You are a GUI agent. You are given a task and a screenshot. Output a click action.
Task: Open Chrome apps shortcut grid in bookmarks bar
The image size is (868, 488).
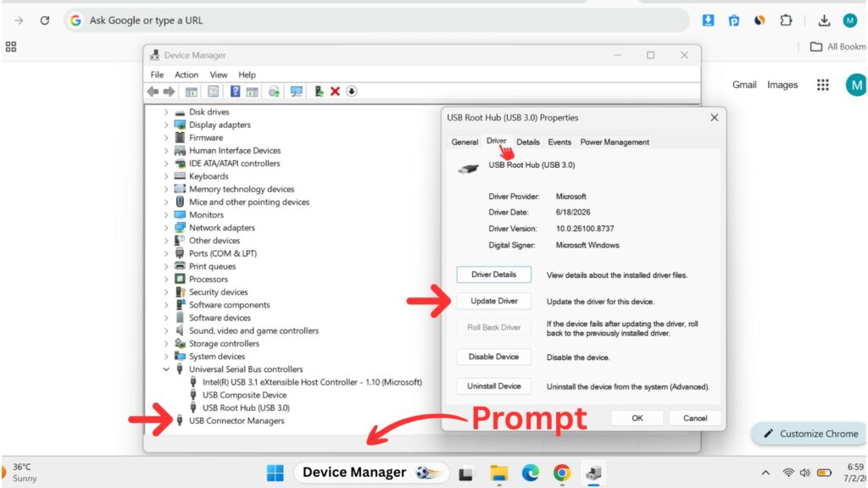pyautogui.click(x=10, y=47)
